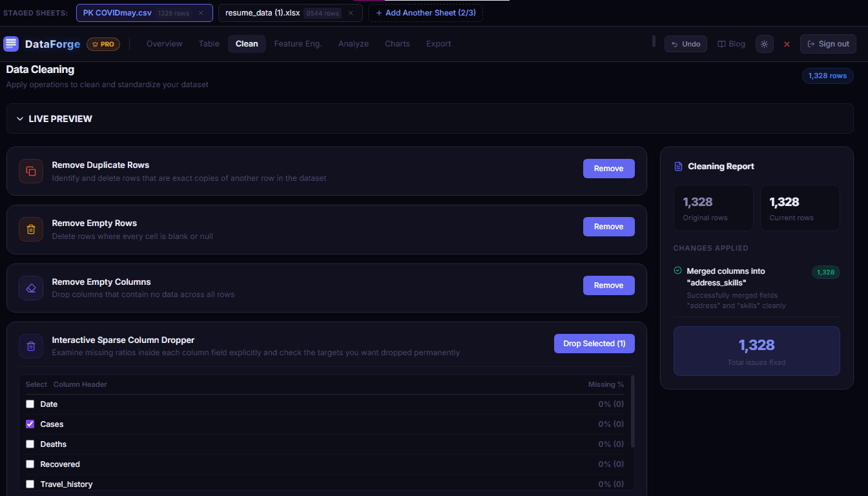The image size is (868, 496).
Task: Click Remove for Remove Empty Columns
Action: click(609, 285)
